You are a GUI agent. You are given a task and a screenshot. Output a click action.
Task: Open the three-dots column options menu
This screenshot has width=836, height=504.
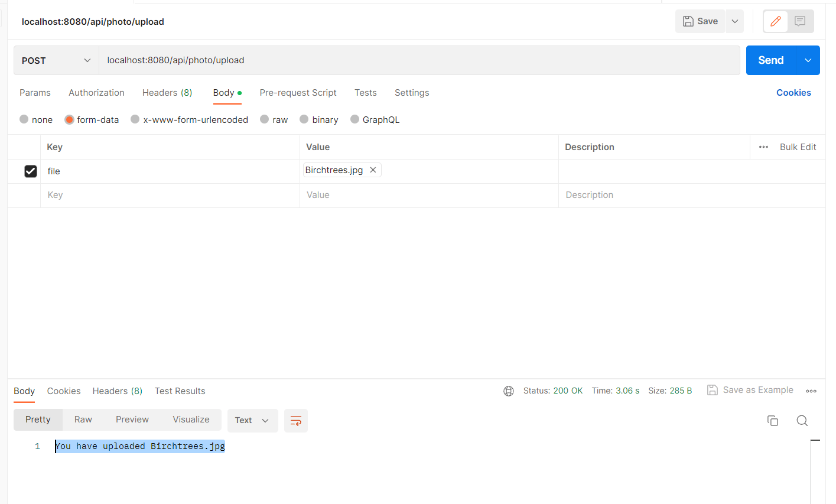(763, 147)
